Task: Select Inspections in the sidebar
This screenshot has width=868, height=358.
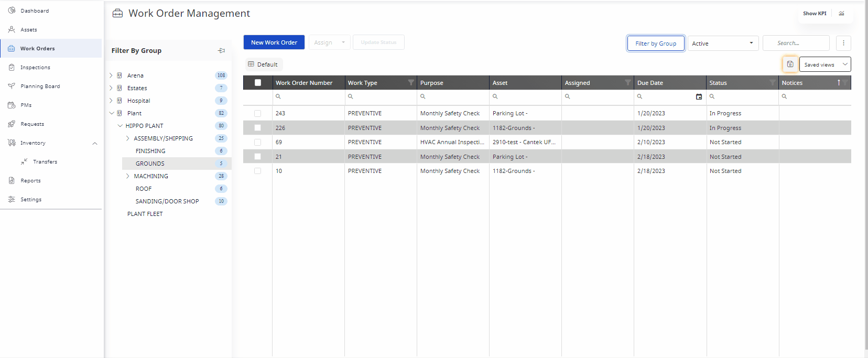Action: click(35, 67)
